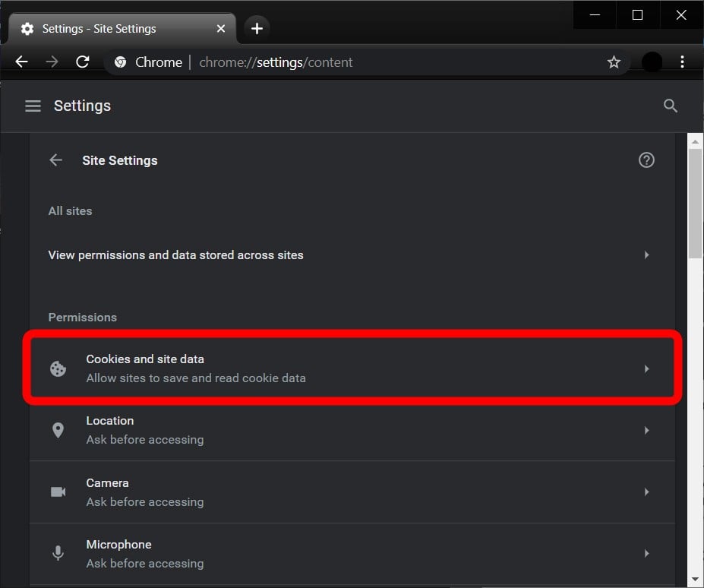704x588 pixels.
Task: Close the Site Settings browser tab
Action: 221,29
